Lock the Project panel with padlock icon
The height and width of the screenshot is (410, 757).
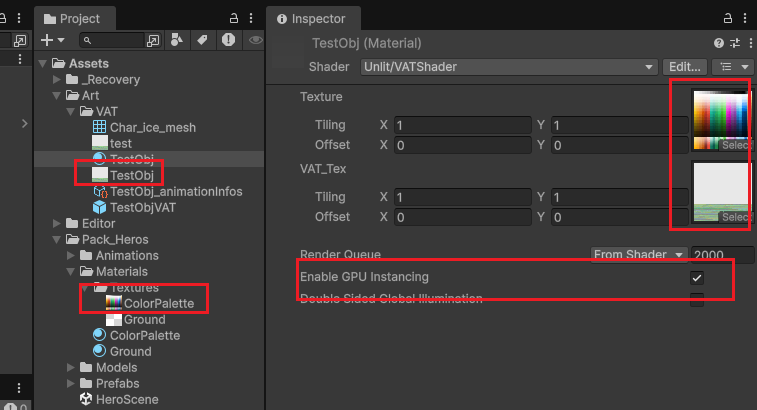click(233, 18)
